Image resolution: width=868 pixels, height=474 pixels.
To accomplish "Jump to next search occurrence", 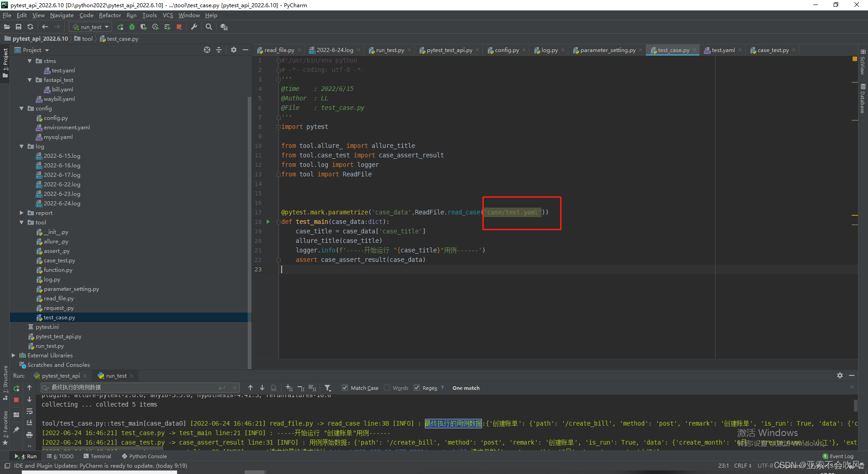I will pos(262,388).
